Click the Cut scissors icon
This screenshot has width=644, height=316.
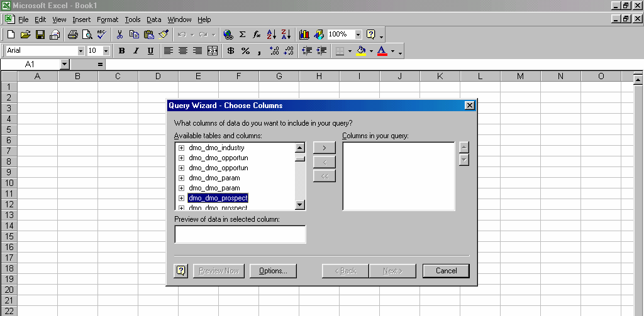tap(120, 35)
